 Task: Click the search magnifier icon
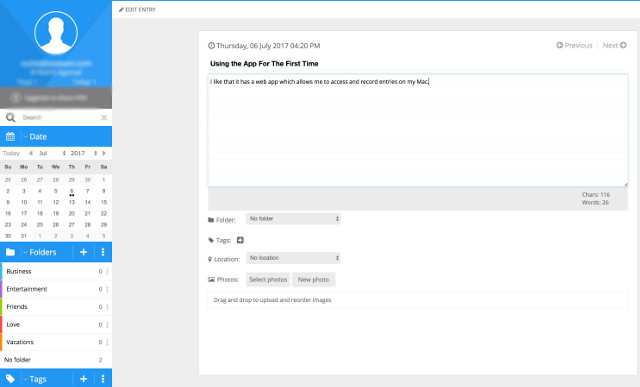[x=11, y=118]
